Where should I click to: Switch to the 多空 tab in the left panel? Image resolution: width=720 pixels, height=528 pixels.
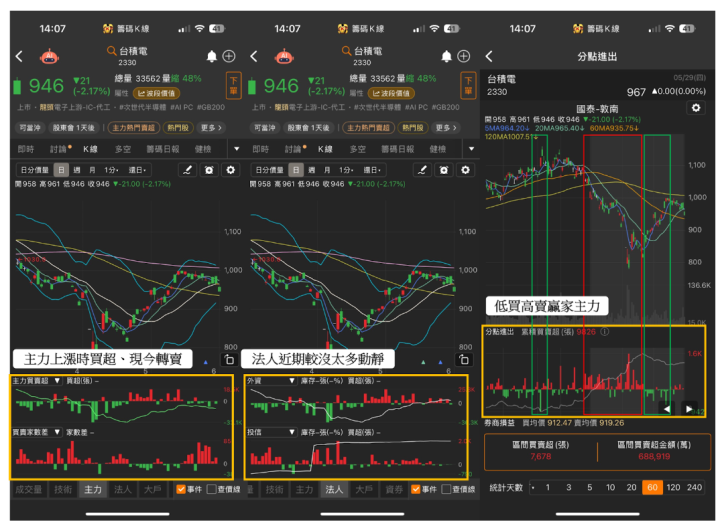pos(123,148)
